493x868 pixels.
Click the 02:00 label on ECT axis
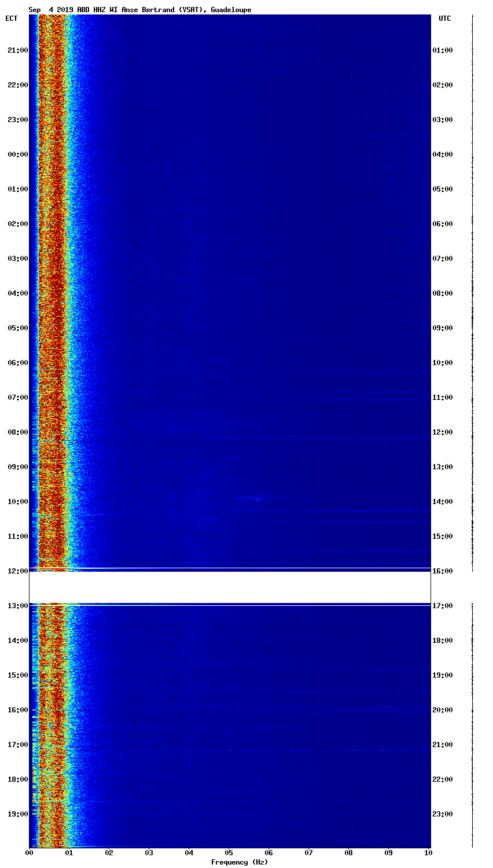17,224
